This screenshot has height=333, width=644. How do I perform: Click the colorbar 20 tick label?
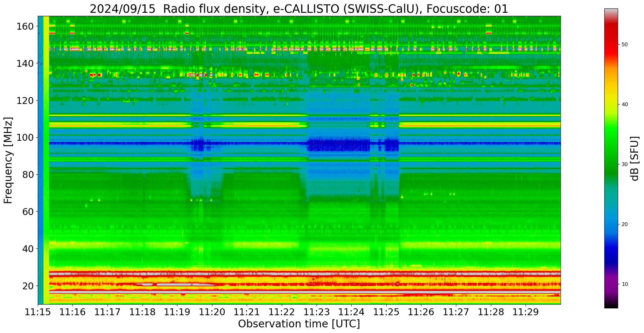[x=625, y=224]
